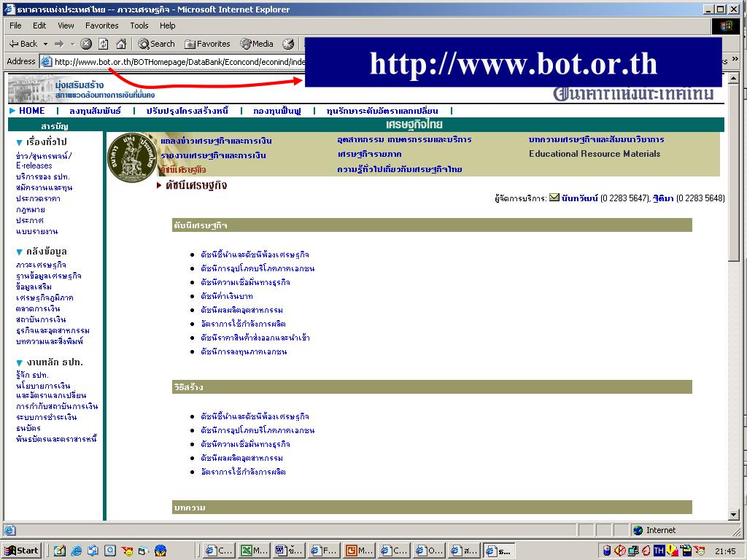
Task: Open the Help menu
Action: (x=168, y=26)
